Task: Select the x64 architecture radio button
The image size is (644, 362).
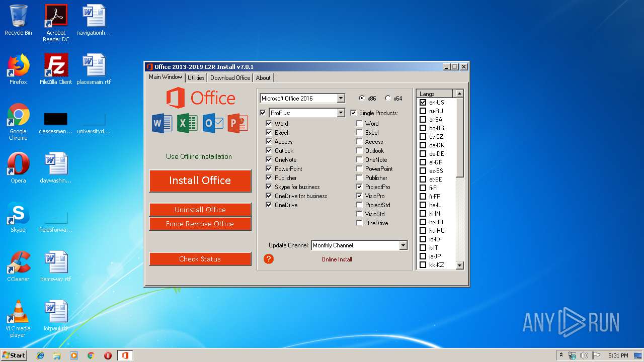Action: [x=387, y=99]
